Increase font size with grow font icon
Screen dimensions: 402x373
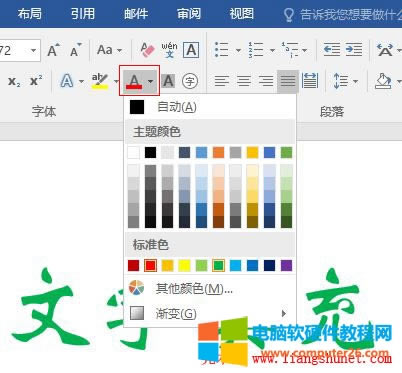click(53, 50)
